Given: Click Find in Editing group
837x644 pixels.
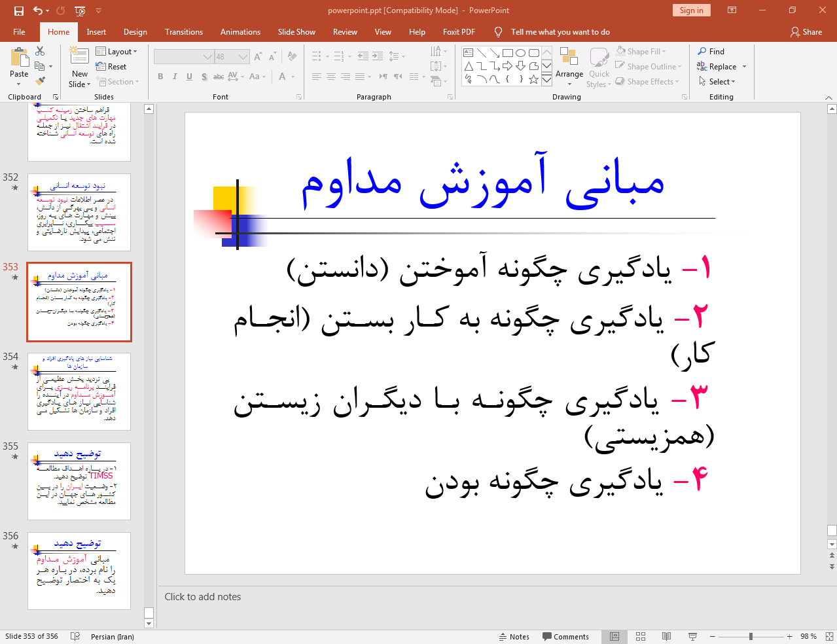Looking at the screenshot, I should 711,51.
